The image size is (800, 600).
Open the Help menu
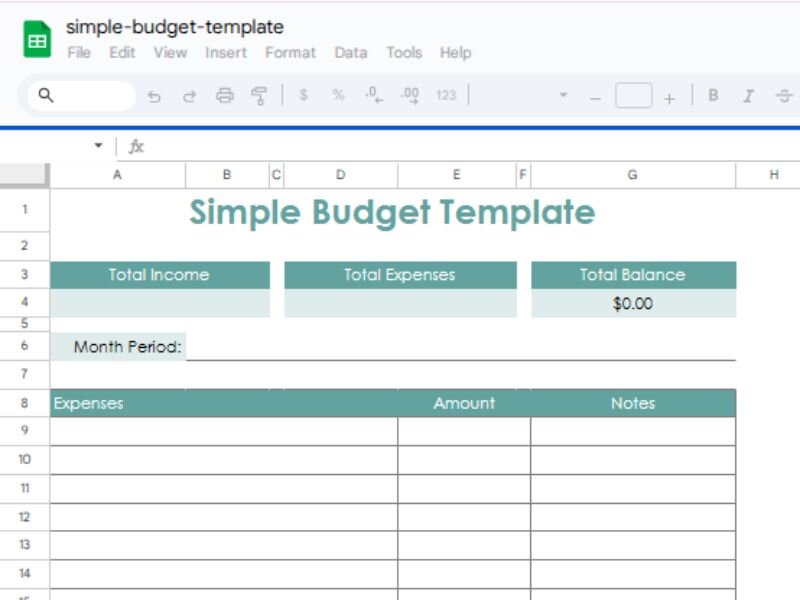click(456, 53)
